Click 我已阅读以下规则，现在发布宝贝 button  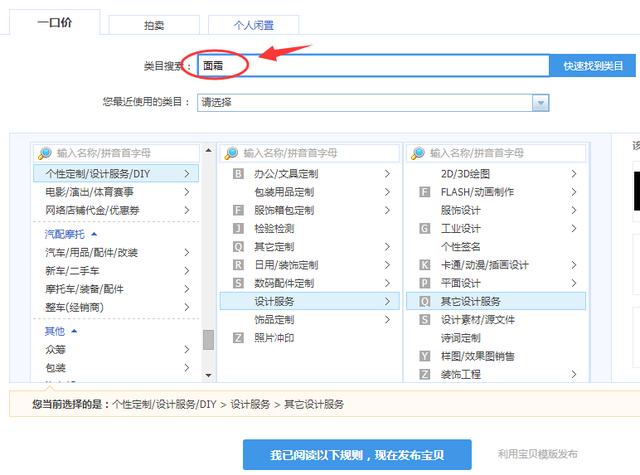click(x=357, y=455)
